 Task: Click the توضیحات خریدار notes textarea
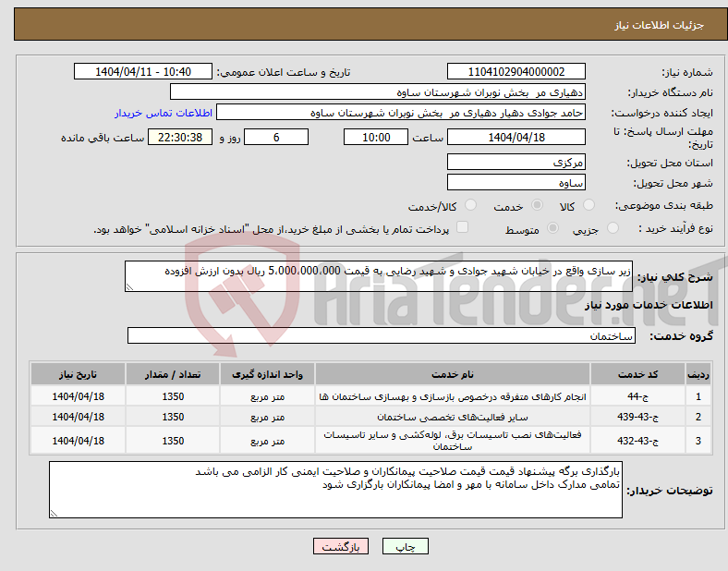[335, 490]
